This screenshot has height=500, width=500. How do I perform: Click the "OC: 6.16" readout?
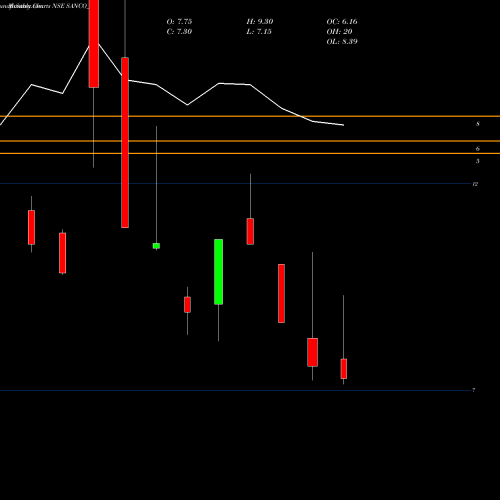coord(342,22)
